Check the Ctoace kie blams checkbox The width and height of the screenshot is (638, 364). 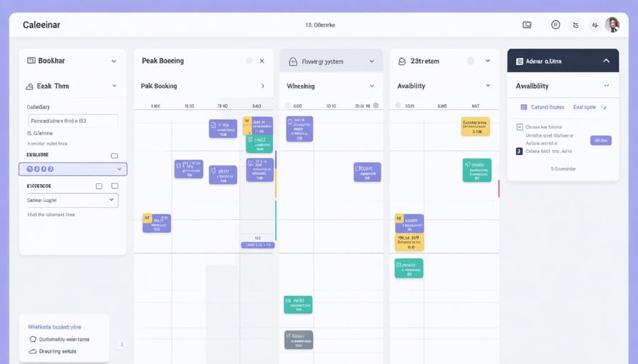tap(520, 128)
